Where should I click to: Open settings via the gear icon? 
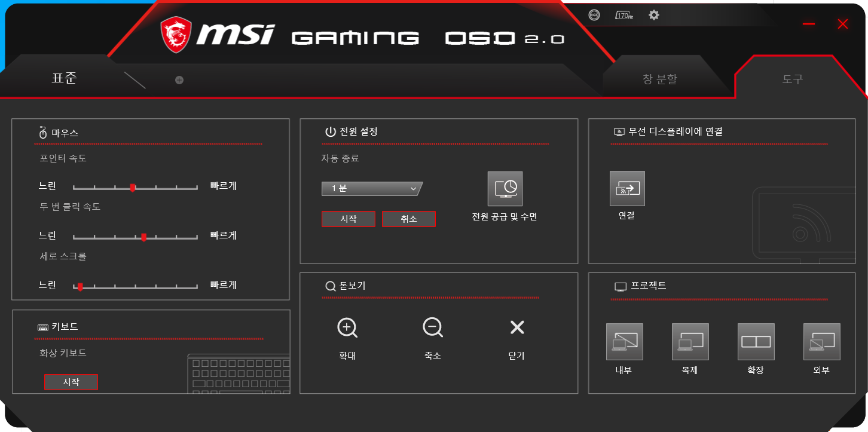click(x=654, y=15)
